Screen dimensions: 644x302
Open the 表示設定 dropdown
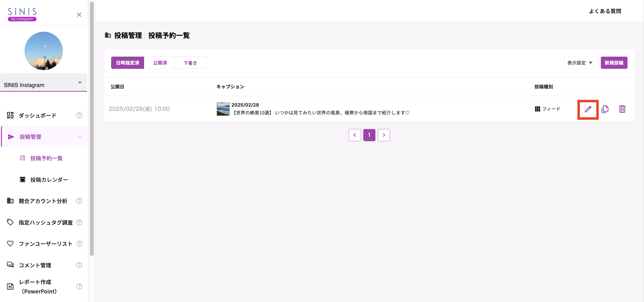581,63
